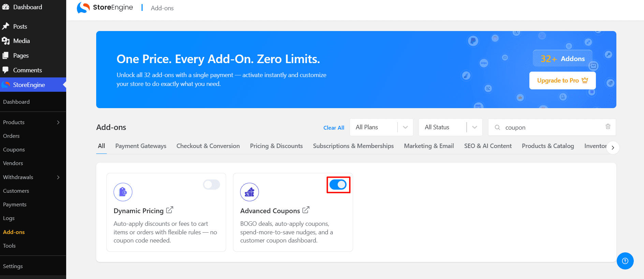Switch to Marketing & Email tab

pos(429,146)
